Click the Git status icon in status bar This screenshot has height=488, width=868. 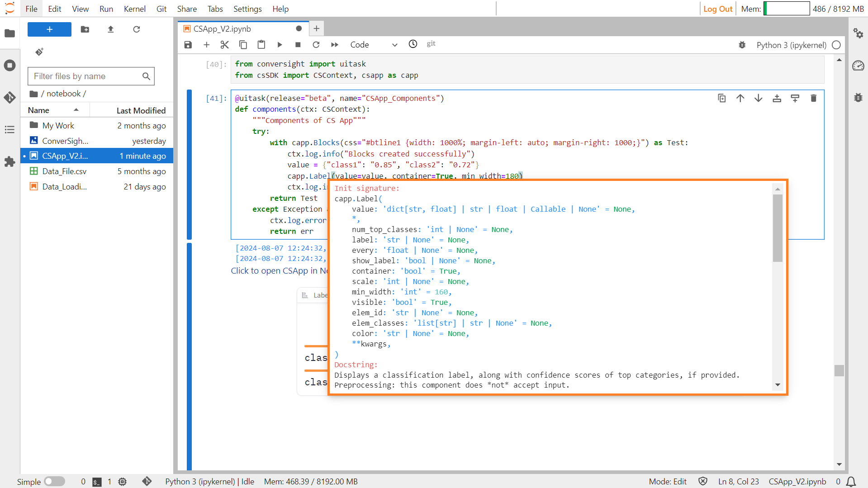pyautogui.click(x=147, y=481)
